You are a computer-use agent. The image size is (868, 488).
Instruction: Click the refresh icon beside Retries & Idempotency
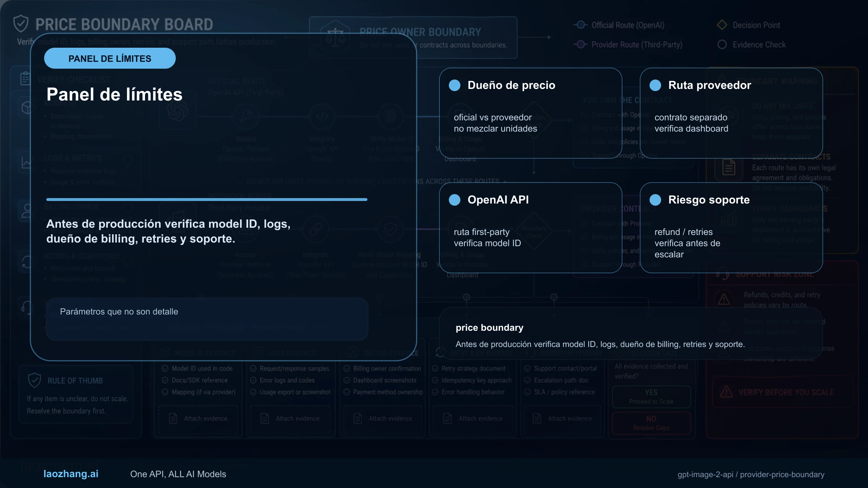(27, 261)
